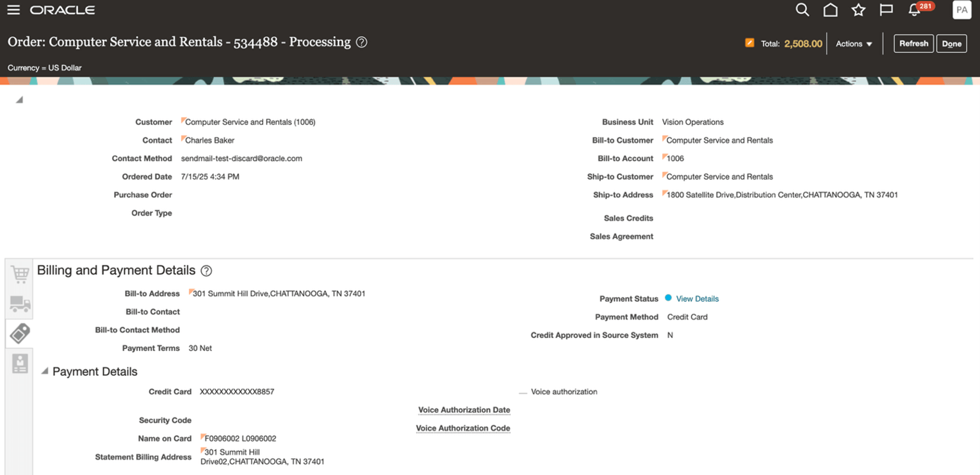This screenshot has height=475, width=980.
Task: Click the help icon beside the order title
Action: click(x=361, y=42)
